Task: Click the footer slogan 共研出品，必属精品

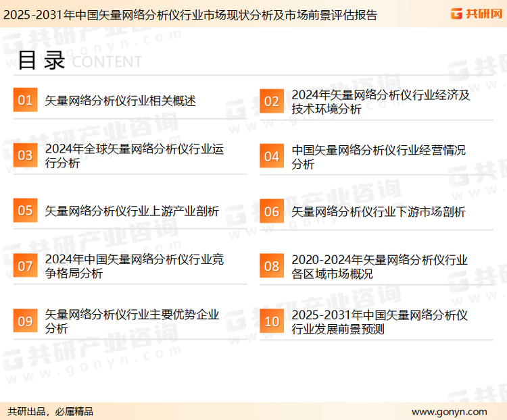Action: (51, 412)
